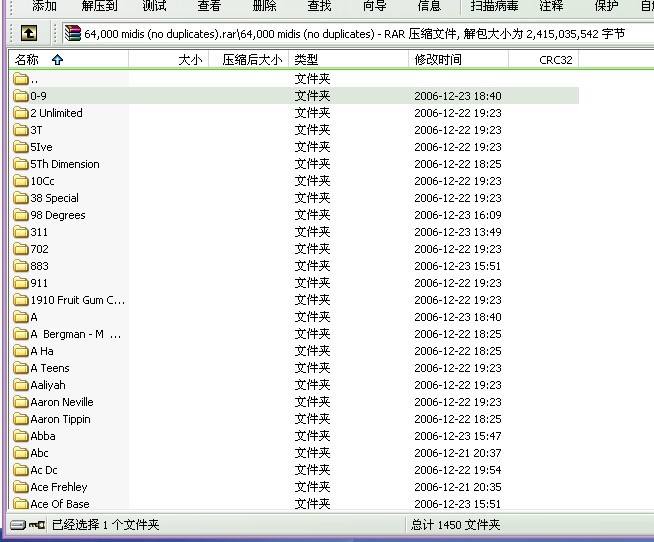Sort by the 类型 column header
The height and width of the screenshot is (542, 654).
tap(349, 60)
